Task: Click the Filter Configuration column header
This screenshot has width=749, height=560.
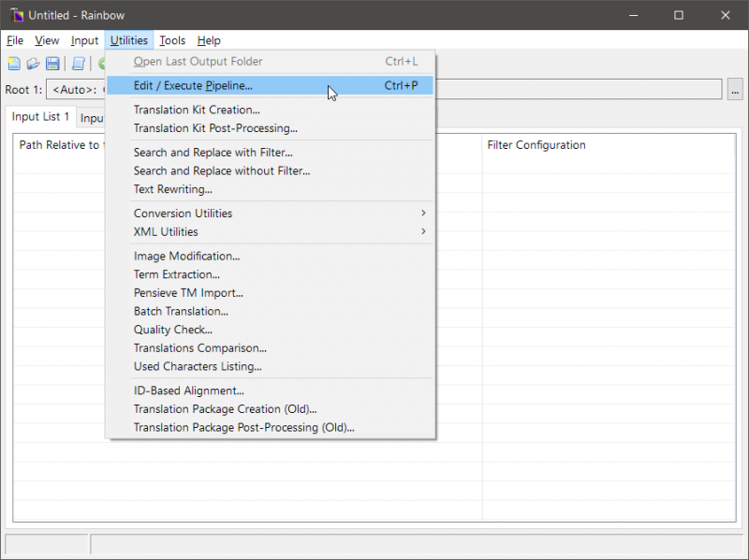Action: 536,145
